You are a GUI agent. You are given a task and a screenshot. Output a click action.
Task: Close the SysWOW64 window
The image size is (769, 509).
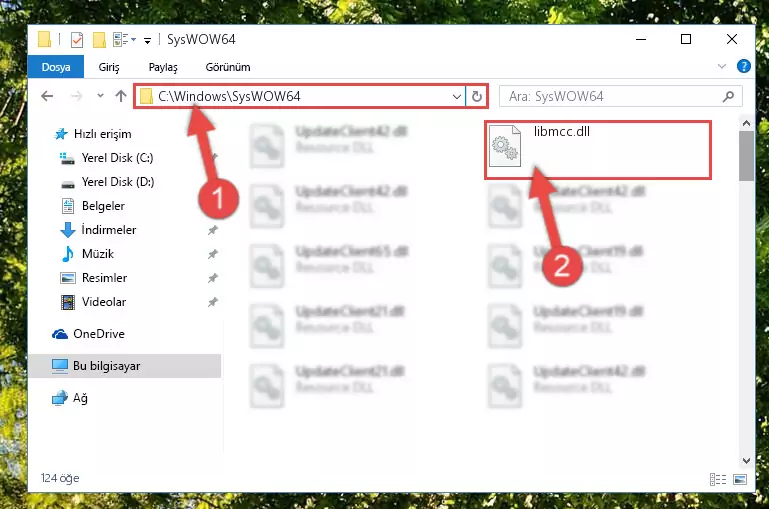pyautogui.click(x=731, y=39)
